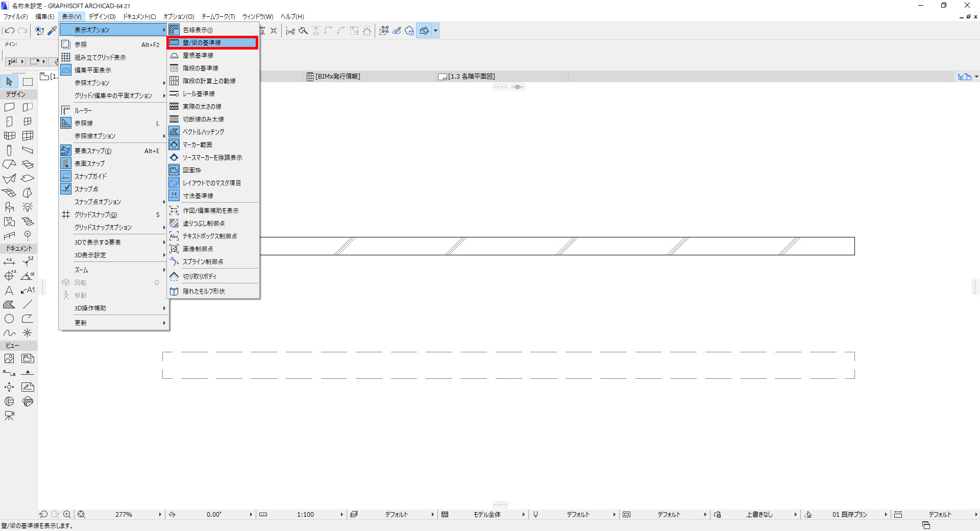The width and height of the screenshot is (980, 531).
Task: Click the Undo icon
Action: coord(9,31)
